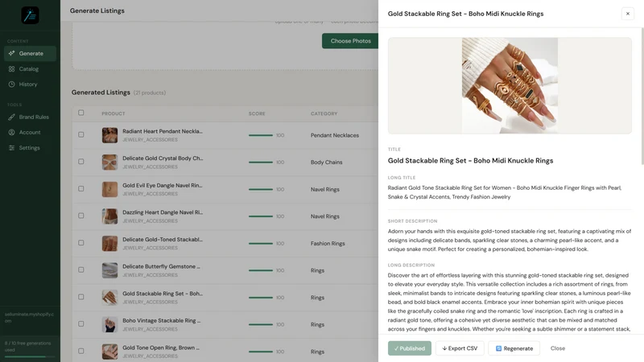Close the detail panel with the X button

[x=628, y=14]
